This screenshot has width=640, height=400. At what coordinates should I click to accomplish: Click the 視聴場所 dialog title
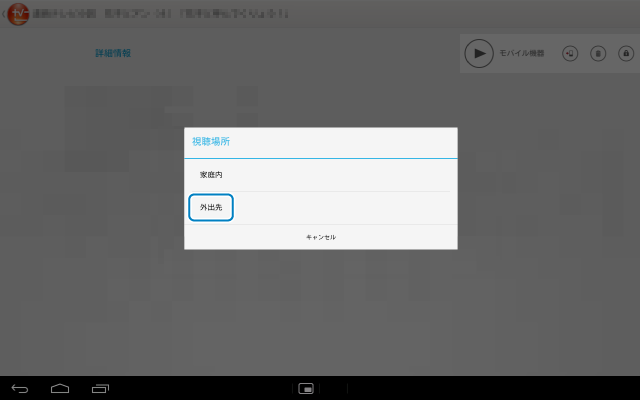211,142
